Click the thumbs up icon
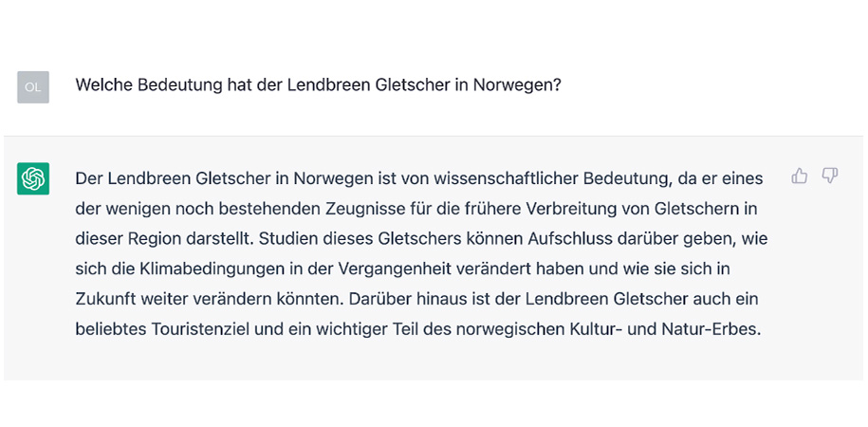This screenshot has width=868, height=427. [x=800, y=176]
